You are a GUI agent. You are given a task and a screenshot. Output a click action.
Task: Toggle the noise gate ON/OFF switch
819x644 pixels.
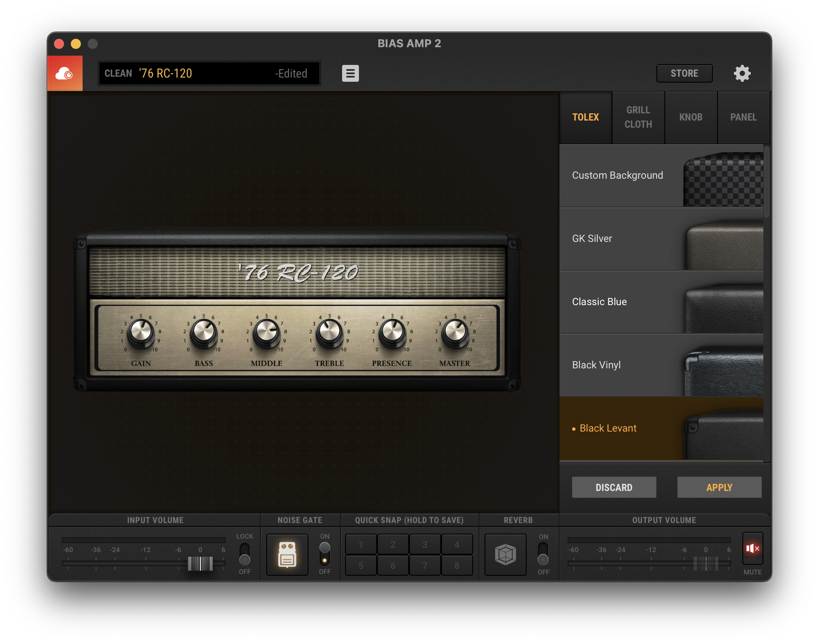[324, 554]
